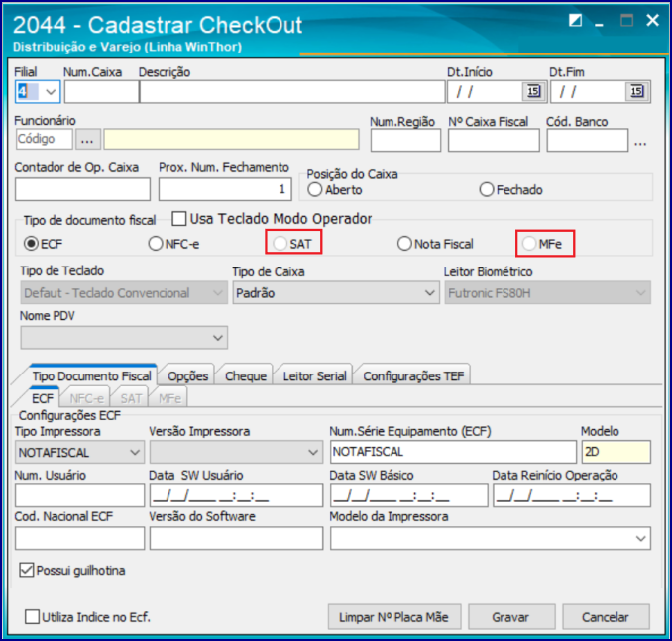
Task: Select the MFe sub-tab
Action: pyautogui.click(x=169, y=398)
